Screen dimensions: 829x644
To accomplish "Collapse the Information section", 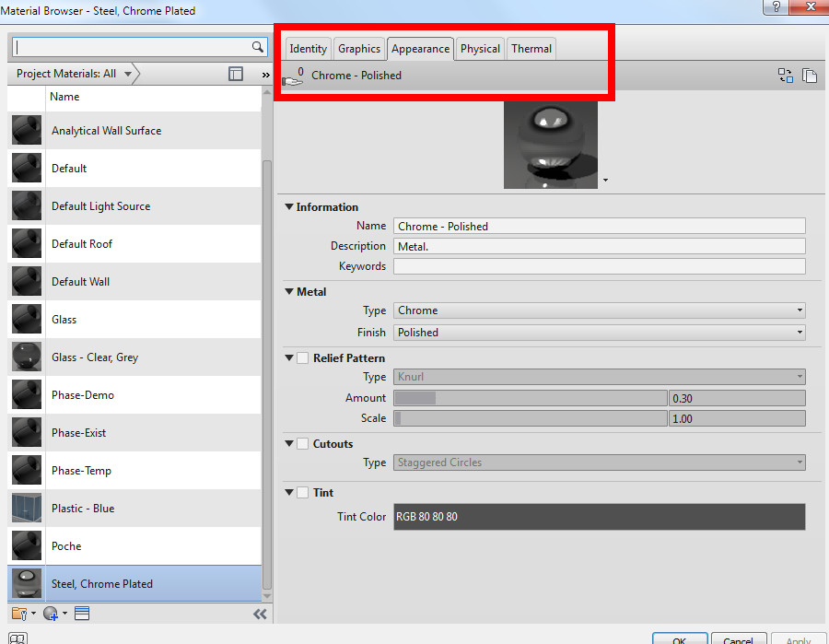I will [x=289, y=206].
